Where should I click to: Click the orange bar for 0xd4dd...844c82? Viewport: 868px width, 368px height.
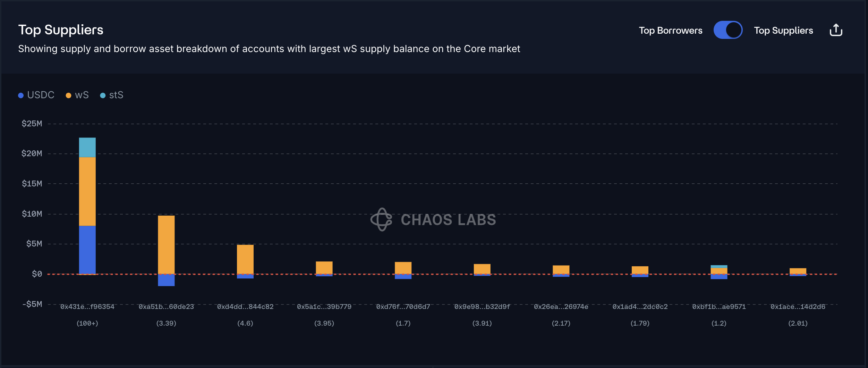245,259
